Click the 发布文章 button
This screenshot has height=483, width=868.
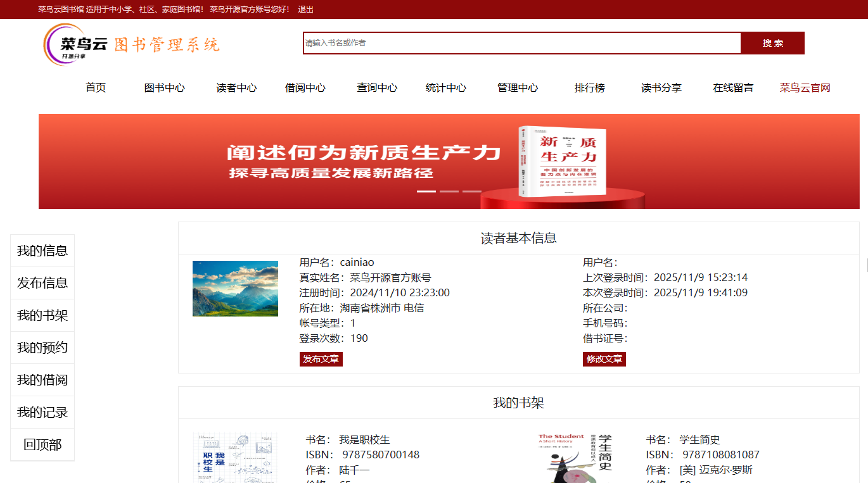point(321,359)
